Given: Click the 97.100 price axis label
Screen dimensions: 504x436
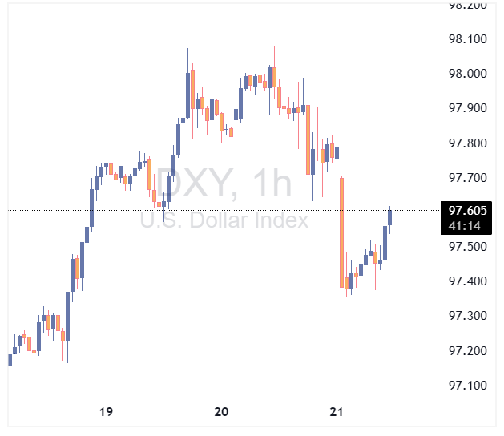Looking at the screenshot, I should tap(468, 385).
